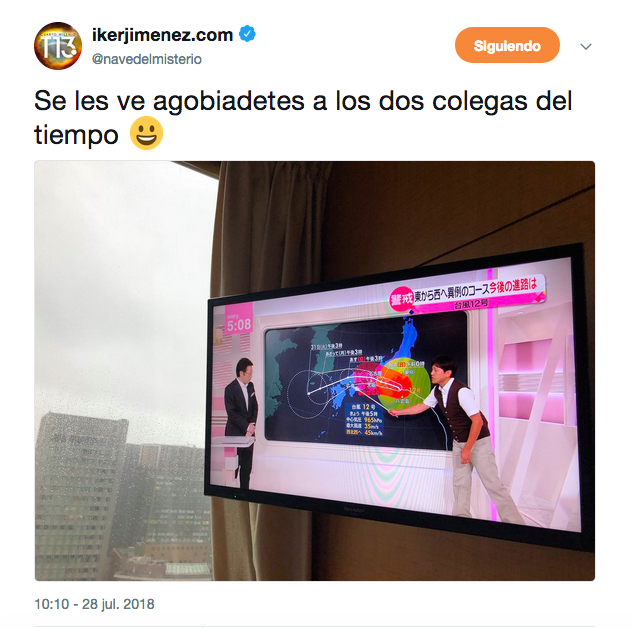Viewport: 632px width, 628px height.
Task: Click the smiley emoji in the tweet
Action: pyautogui.click(x=146, y=133)
